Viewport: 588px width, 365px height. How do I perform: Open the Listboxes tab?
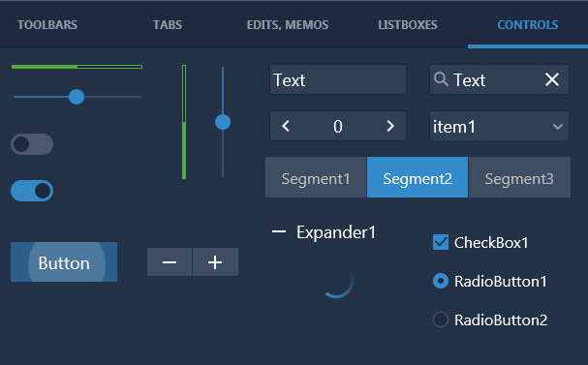pos(408,25)
